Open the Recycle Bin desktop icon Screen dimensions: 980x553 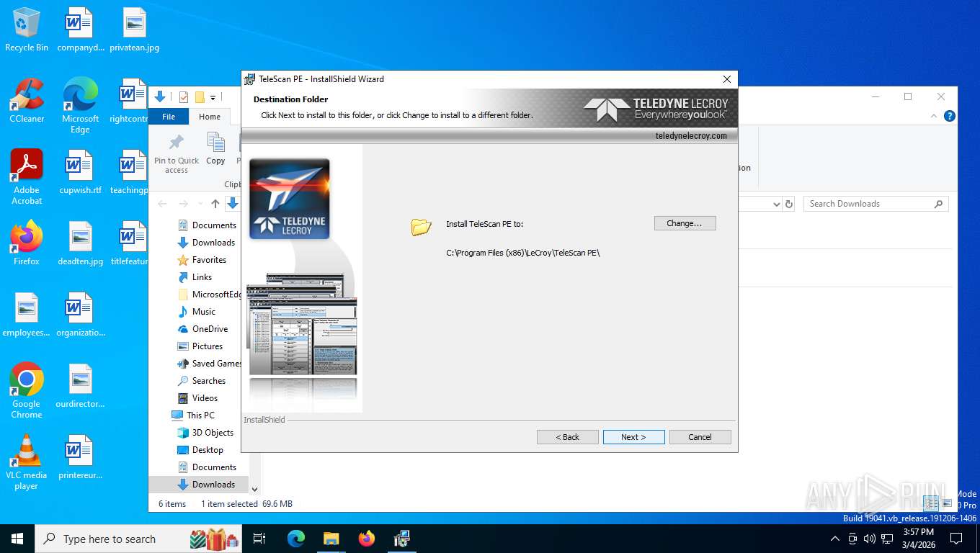pos(27,30)
